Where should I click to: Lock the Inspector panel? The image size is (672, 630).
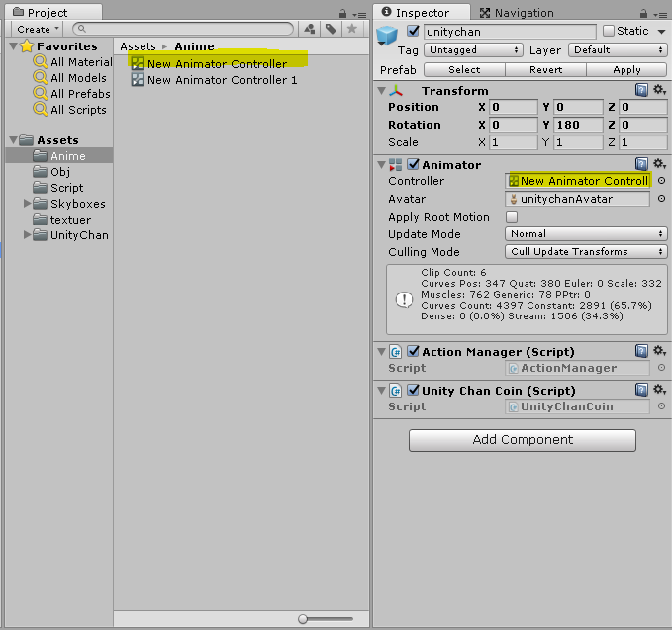643,14
